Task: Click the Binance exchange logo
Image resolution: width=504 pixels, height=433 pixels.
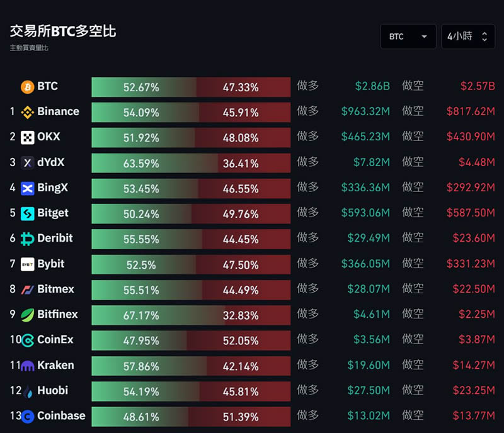Action: point(27,113)
